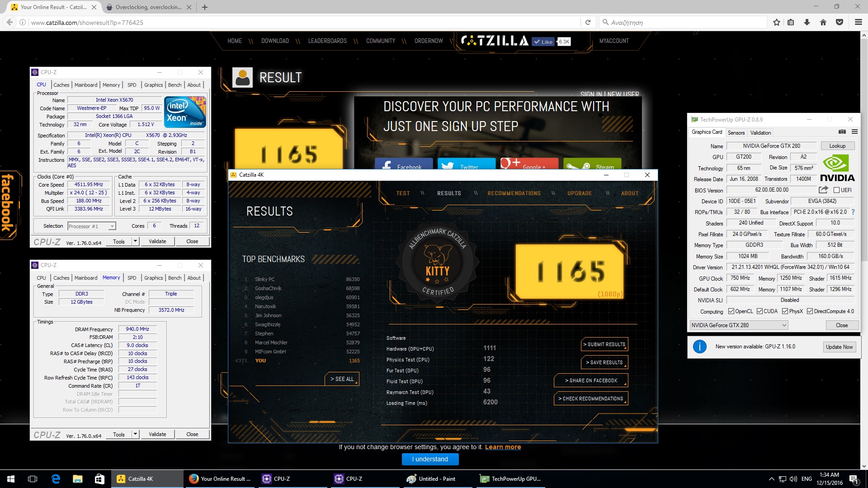Open Windows Store from the taskbar
Screen dimensions: 868x488
click(99, 479)
